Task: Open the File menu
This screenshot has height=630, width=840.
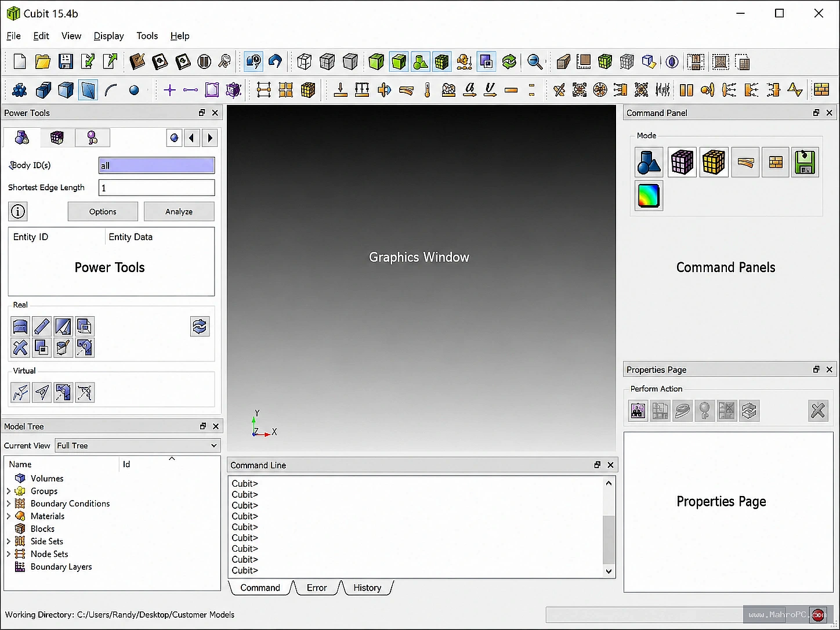Action: coord(13,36)
